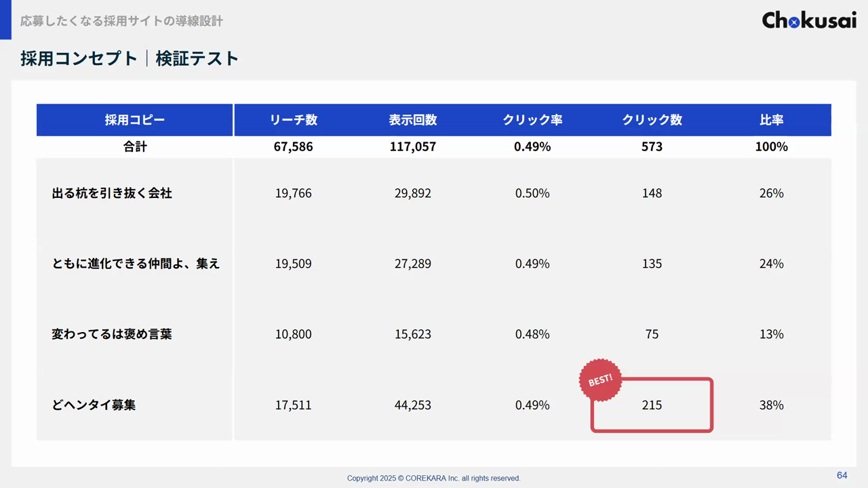This screenshot has width=868, height=488.
Task: Click the クリック率 column header
Action: pos(532,120)
